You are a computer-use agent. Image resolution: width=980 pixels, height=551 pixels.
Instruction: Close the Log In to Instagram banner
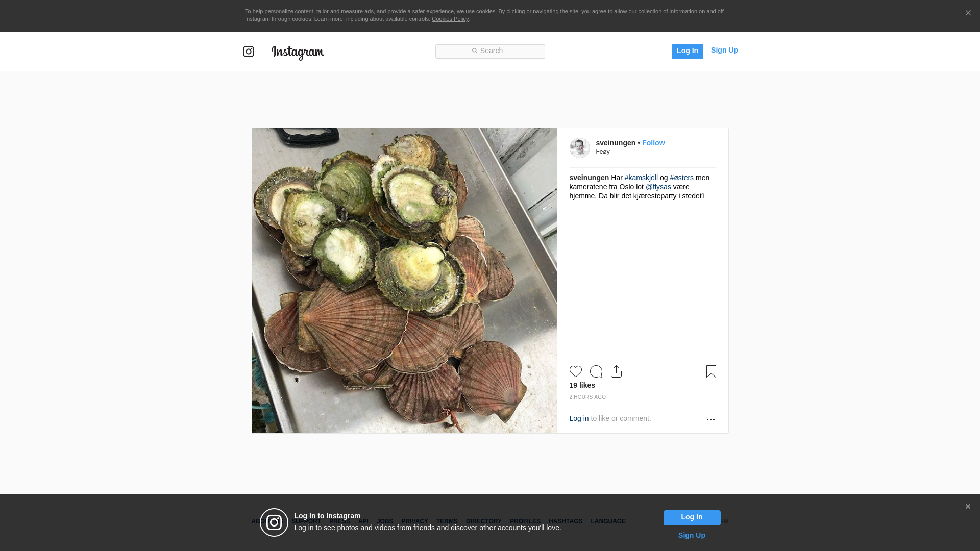point(968,507)
